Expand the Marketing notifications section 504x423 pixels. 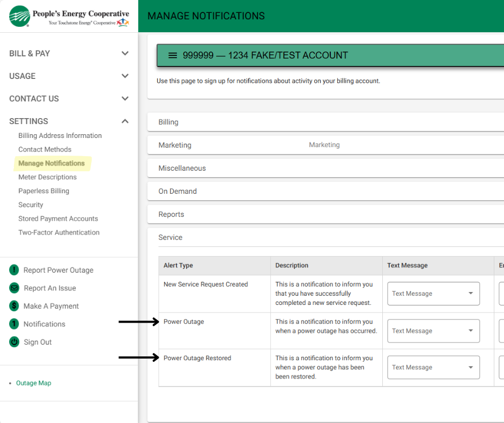pyautogui.click(x=325, y=145)
